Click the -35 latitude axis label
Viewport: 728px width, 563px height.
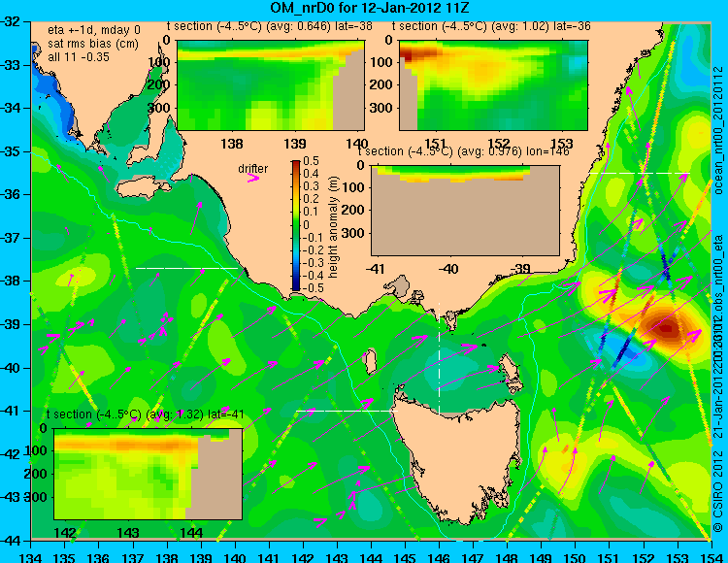point(11,151)
